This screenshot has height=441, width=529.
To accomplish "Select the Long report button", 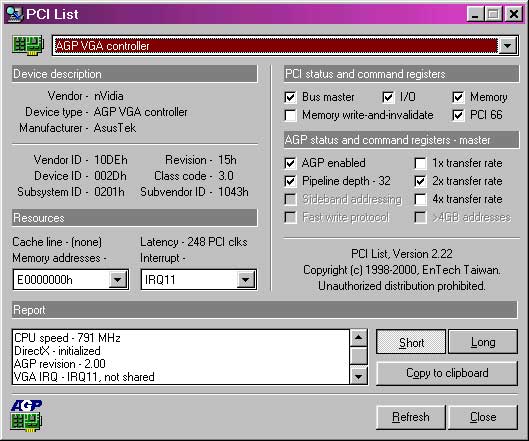I will [x=483, y=342].
